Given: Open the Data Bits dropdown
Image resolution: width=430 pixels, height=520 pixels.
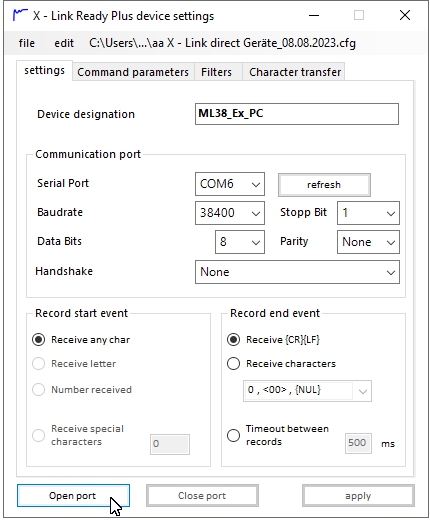Looking at the screenshot, I should pos(240,242).
